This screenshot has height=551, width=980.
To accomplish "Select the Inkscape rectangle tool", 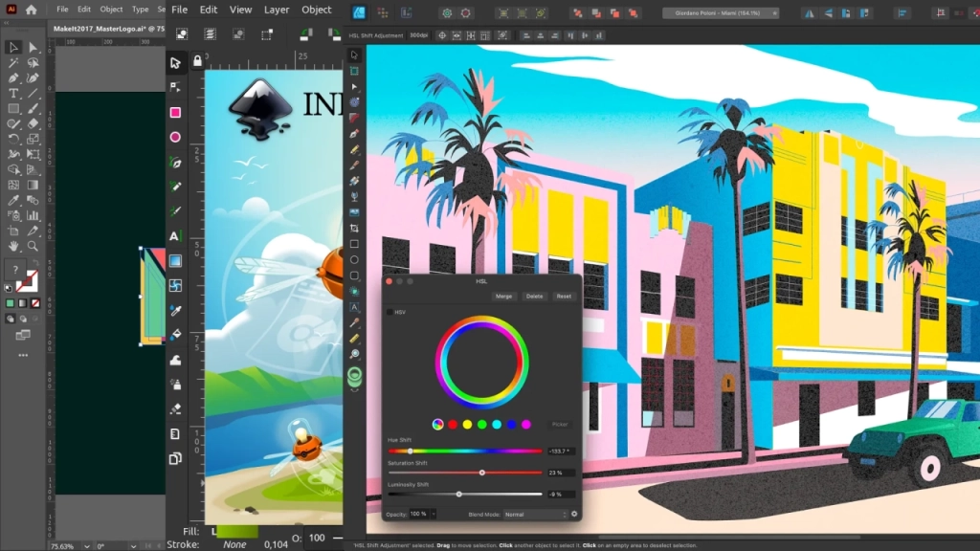I will point(175,112).
